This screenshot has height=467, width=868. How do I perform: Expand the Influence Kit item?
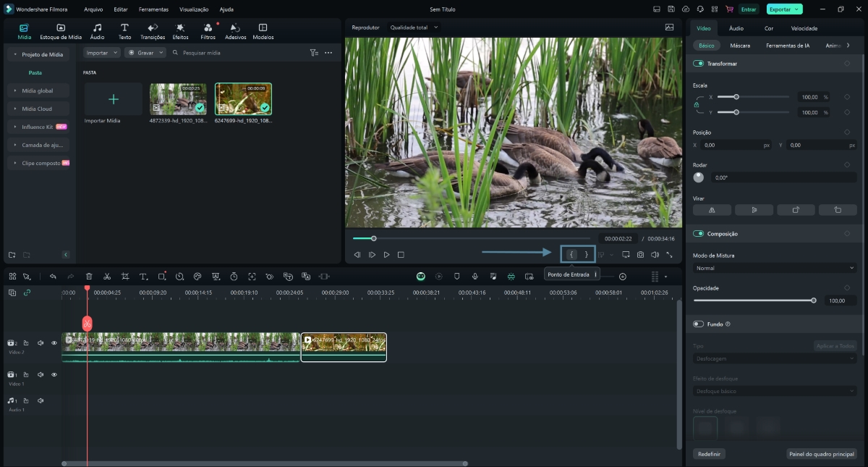(15, 127)
